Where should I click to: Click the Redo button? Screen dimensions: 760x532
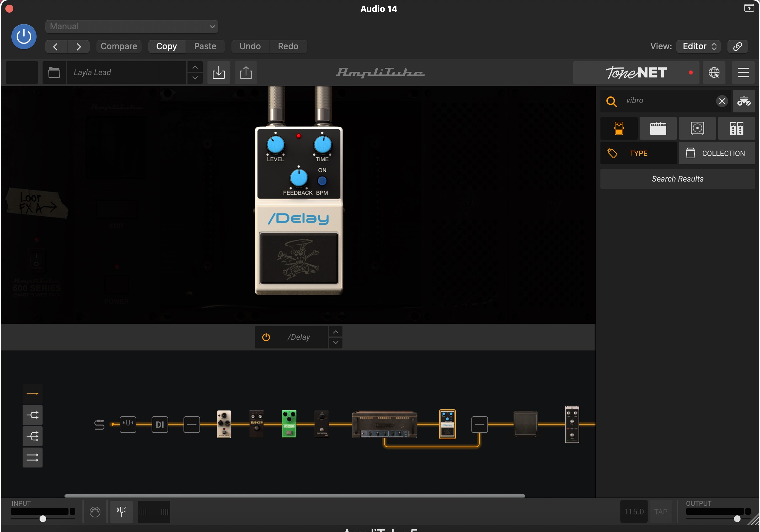[x=288, y=46]
